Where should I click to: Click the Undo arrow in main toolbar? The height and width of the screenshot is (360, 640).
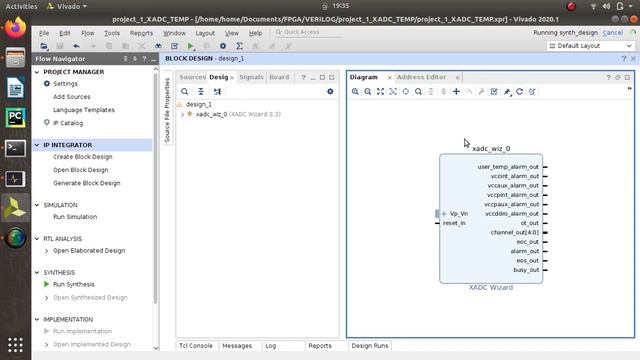pyautogui.click(x=76, y=46)
